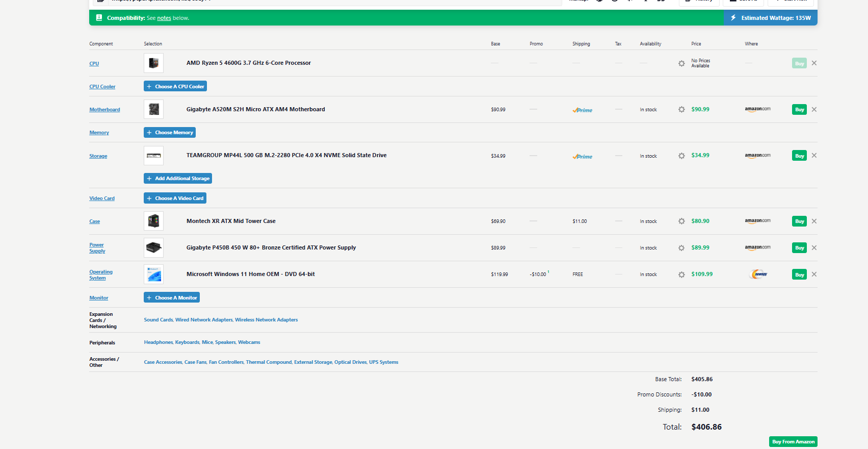Screen dimensions: 868x449
Task: Click Choose A CPU Cooler button
Action: (x=175, y=86)
